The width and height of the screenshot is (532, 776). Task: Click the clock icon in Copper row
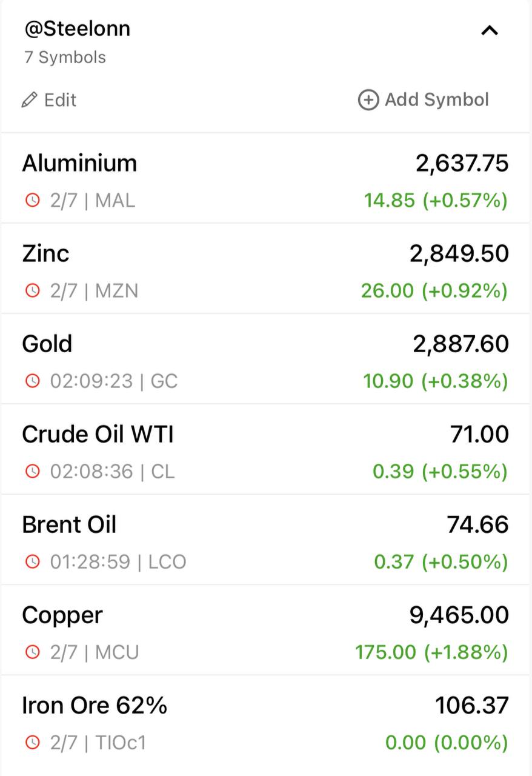[x=32, y=652]
